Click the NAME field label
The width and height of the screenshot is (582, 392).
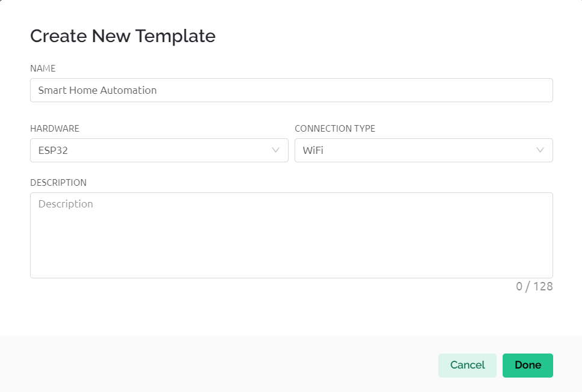click(x=43, y=69)
